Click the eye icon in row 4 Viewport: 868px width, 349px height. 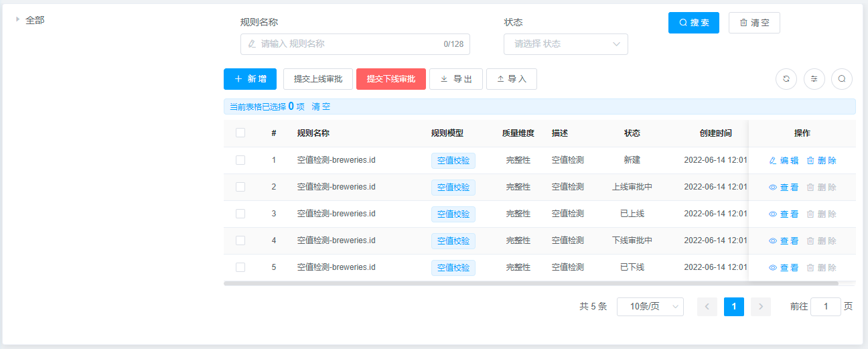[x=773, y=241]
